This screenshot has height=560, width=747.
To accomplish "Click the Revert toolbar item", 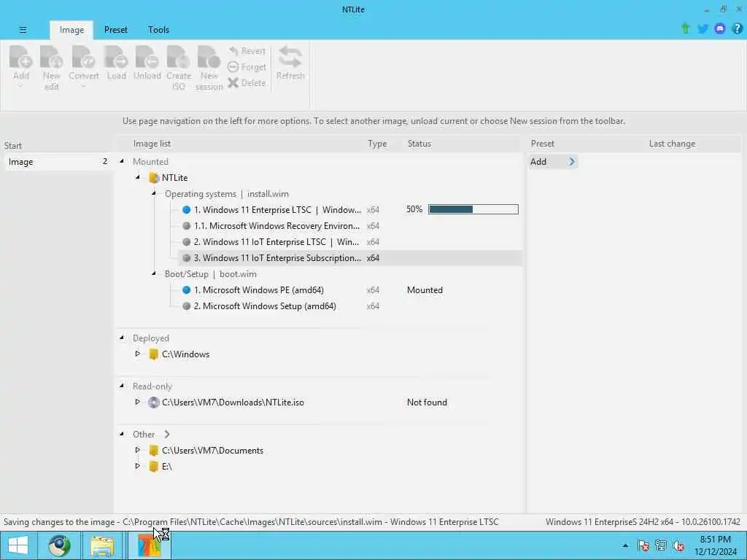I will coord(247,51).
